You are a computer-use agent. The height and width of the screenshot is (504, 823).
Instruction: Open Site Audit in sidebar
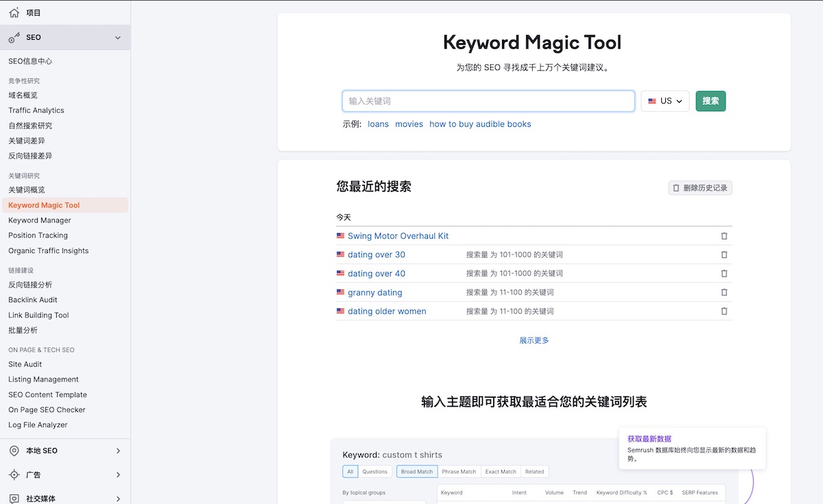click(x=25, y=364)
